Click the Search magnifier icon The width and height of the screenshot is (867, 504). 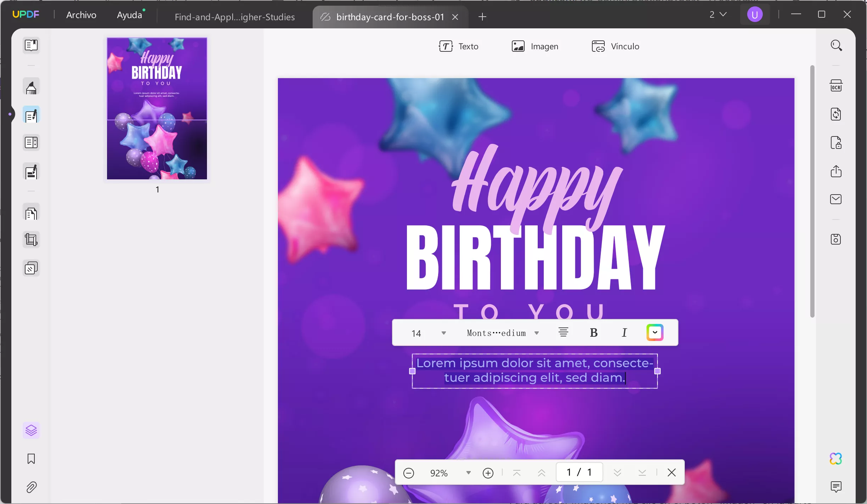point(836,45)
